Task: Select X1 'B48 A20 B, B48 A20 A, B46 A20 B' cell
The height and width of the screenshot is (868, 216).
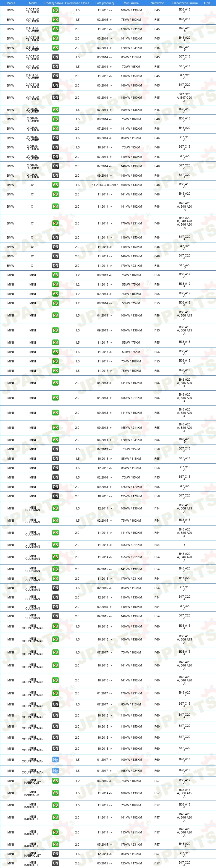Action: click(x=185, y=223)
